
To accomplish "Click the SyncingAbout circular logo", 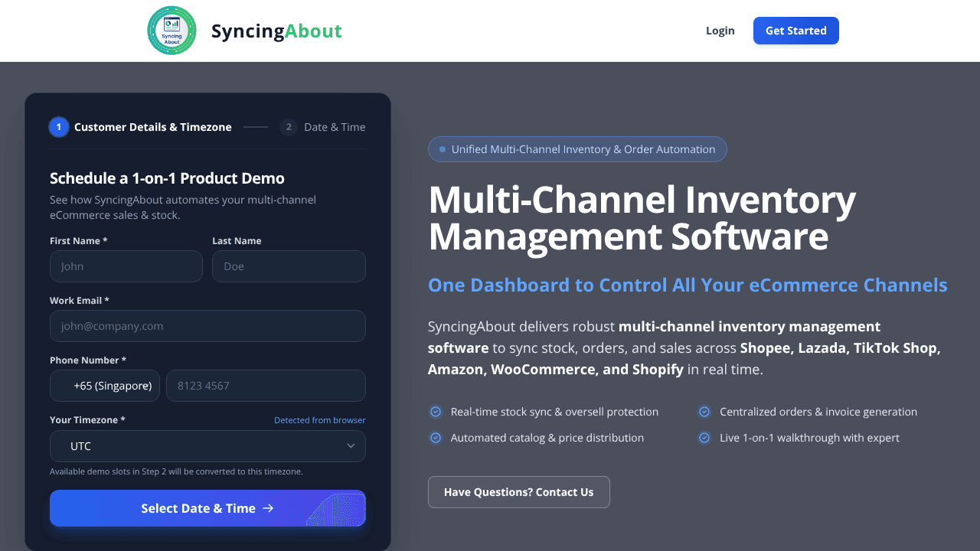I will pos(171,31).
